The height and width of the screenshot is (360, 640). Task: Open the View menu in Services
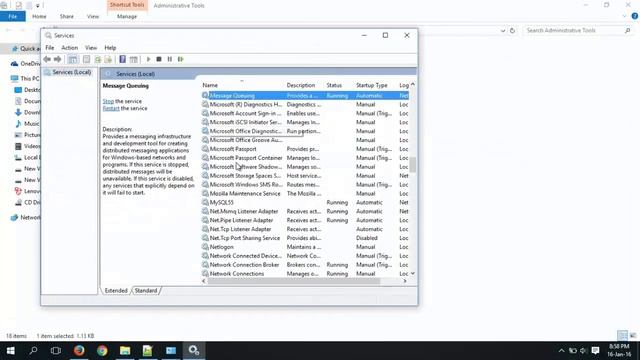coord(91,48)
